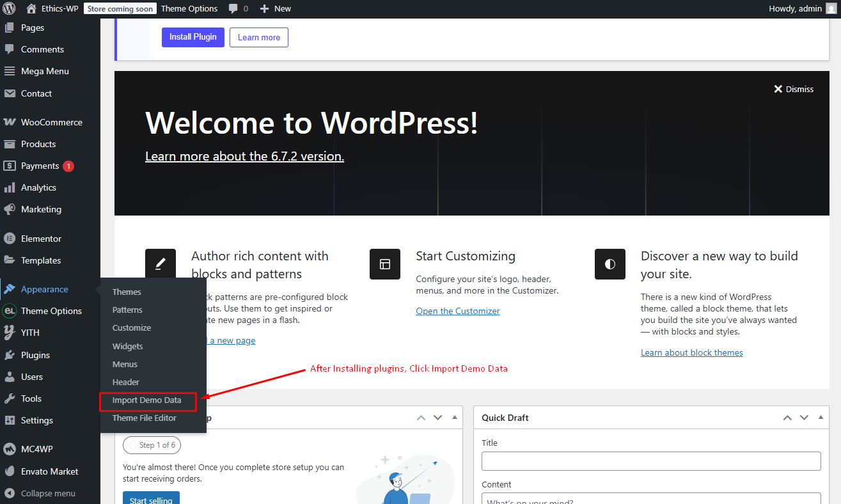This screenshot has width=841, height=504.
Task: Click Howdy, admin account menu
Action: (x=802, y=9)
